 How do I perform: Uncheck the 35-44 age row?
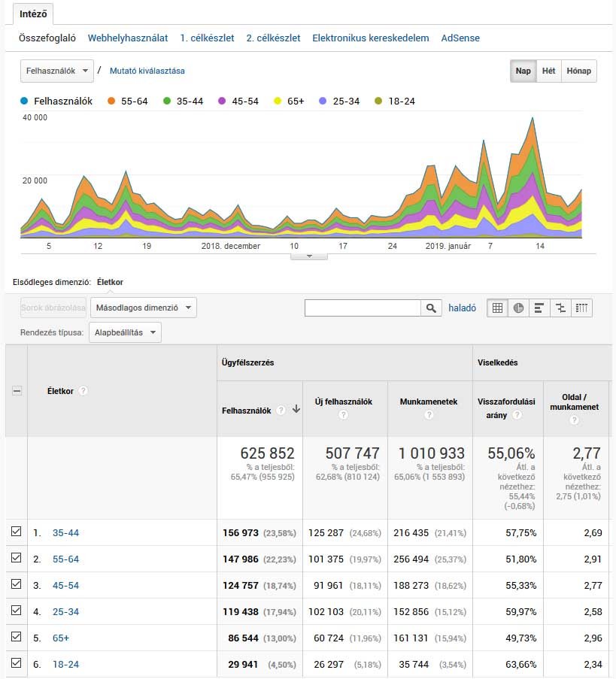click(17, 532)
